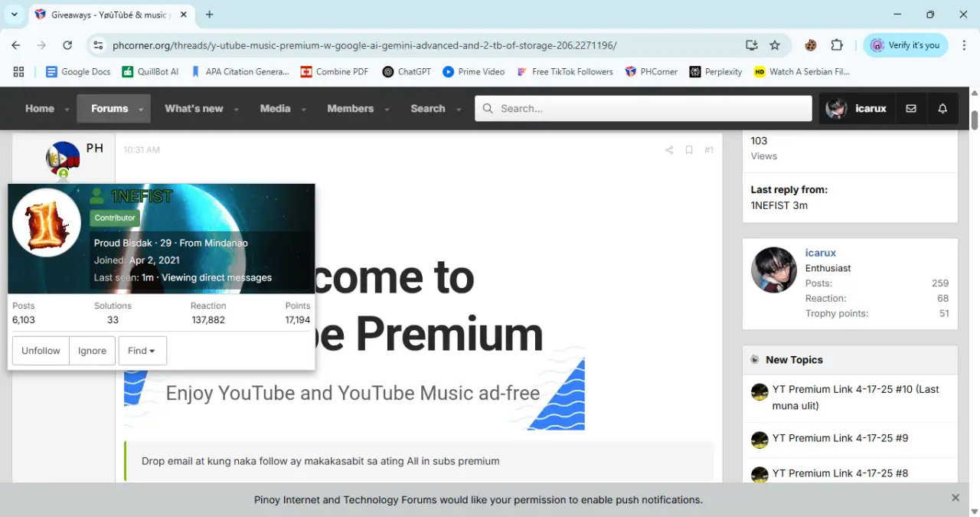Open the tab search dropdown arrow
Screen dimensions: 980x517
click(x=14, y=15)
